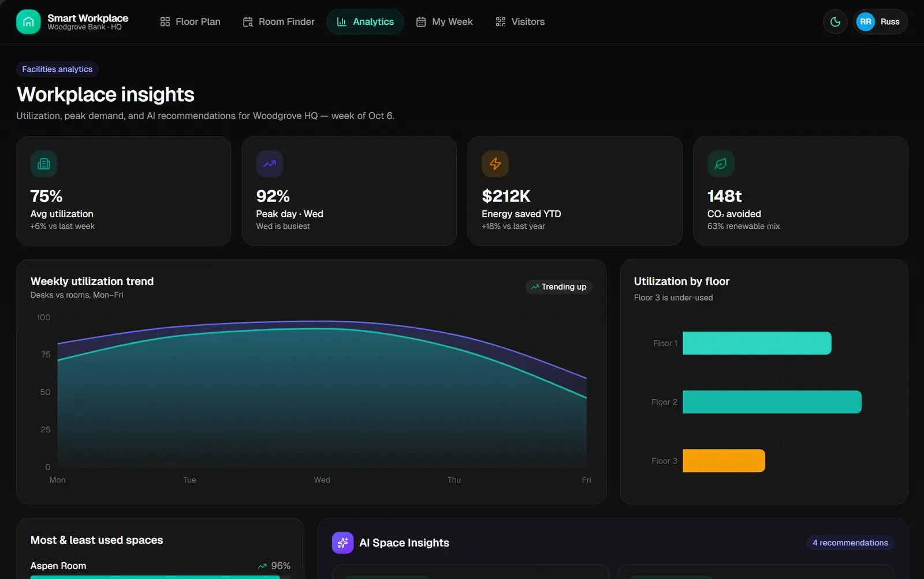Click the '+18% vs last year' text
924x579 pixels.
(x=513, y=227)
